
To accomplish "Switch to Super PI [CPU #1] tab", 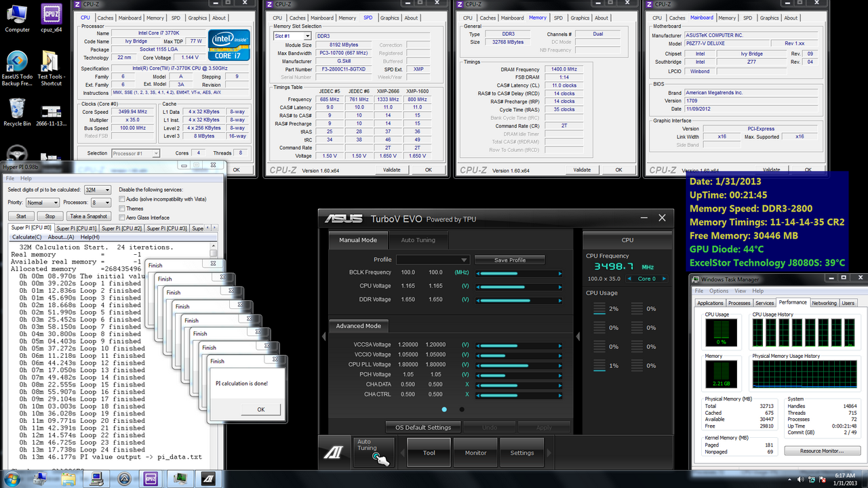I will (x=77, y=228).
